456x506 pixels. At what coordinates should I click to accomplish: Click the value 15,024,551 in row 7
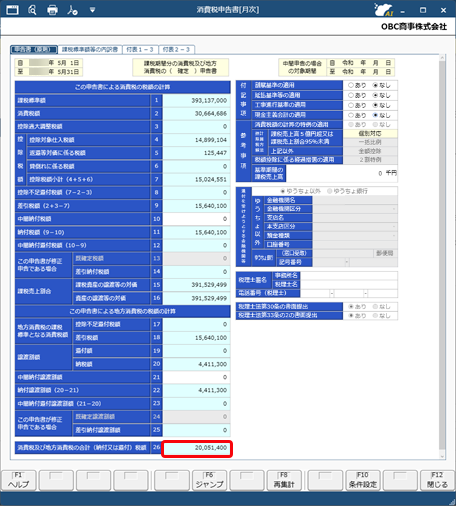211,180
